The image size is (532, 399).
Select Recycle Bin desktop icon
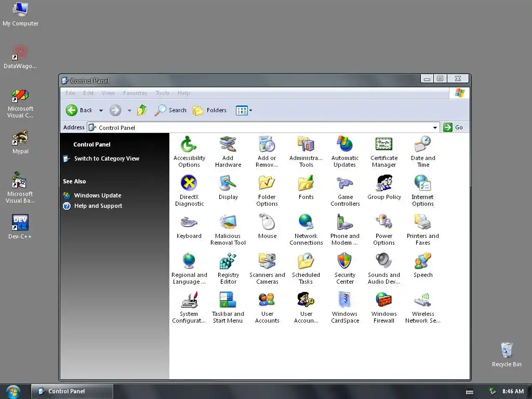pyautogui.click(x=506, y=354)
